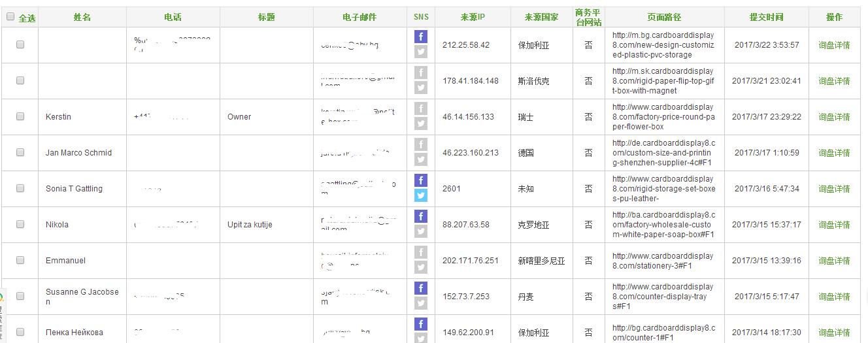868x343 pixels.
Task: Click the 来源IP column header
Action: tap(473, 17)
